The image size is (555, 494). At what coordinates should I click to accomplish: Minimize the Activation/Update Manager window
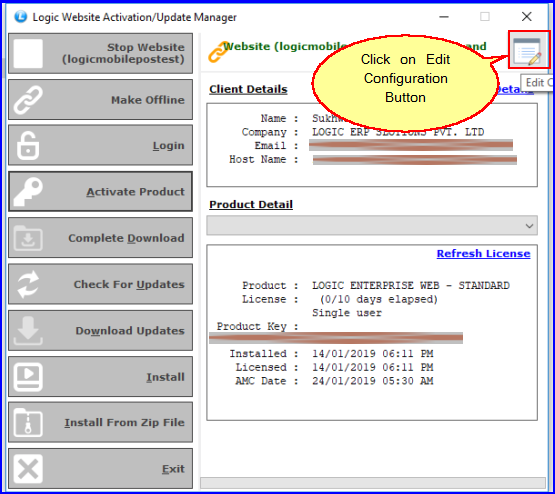(x=444, y=17)
